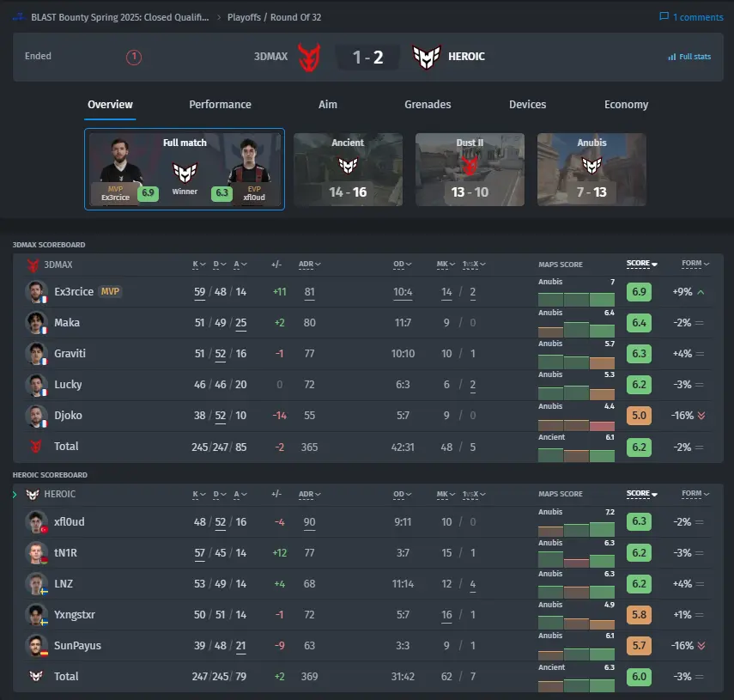Image resolution: width=734 pixels, height=700 pixels.
Task: Click the 3DMAX logo in scoreboard header
Action: coord(33,265)
